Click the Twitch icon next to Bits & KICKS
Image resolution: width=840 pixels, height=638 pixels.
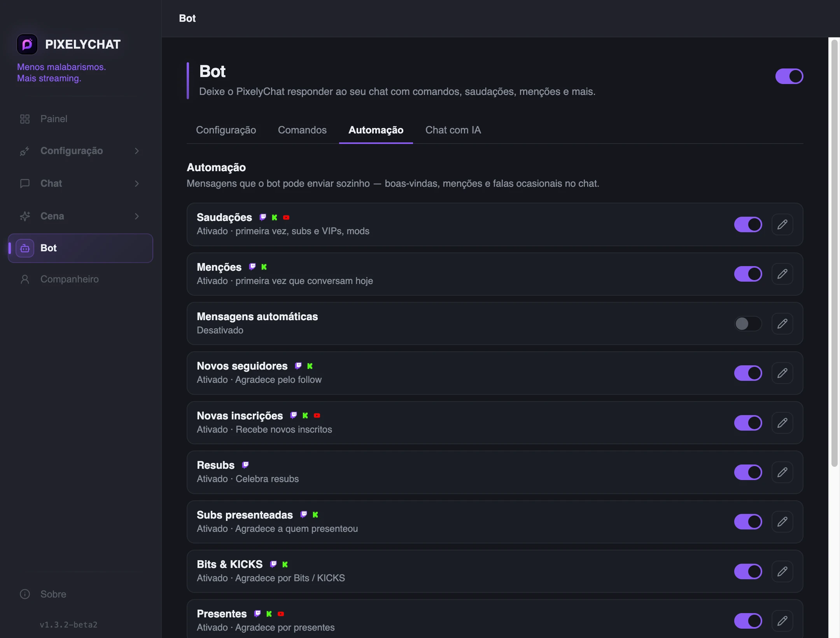point(273,564)
